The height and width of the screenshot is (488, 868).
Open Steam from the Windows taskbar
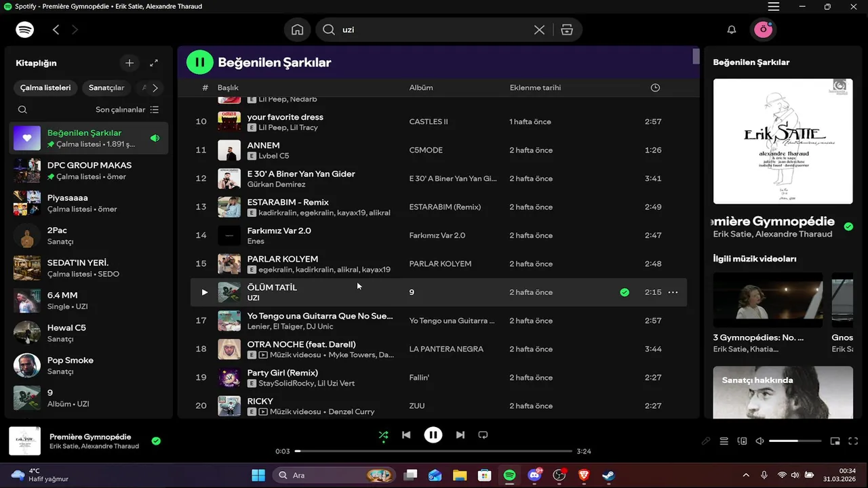608,475
